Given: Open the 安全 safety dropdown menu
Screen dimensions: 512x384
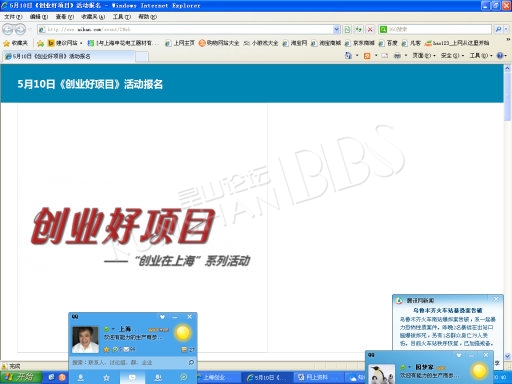Looking at the screenshot, I should coord(452,56).
